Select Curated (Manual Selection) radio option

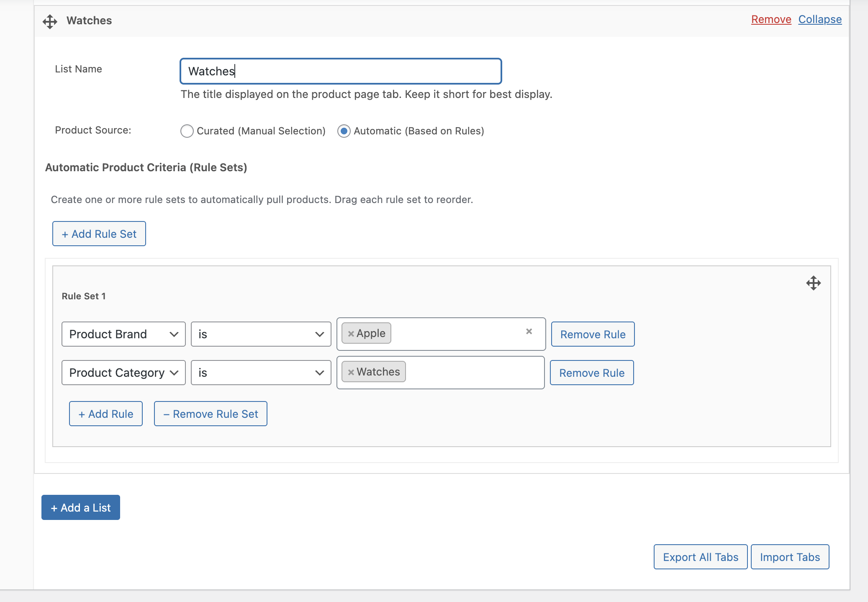click(187, 131)
